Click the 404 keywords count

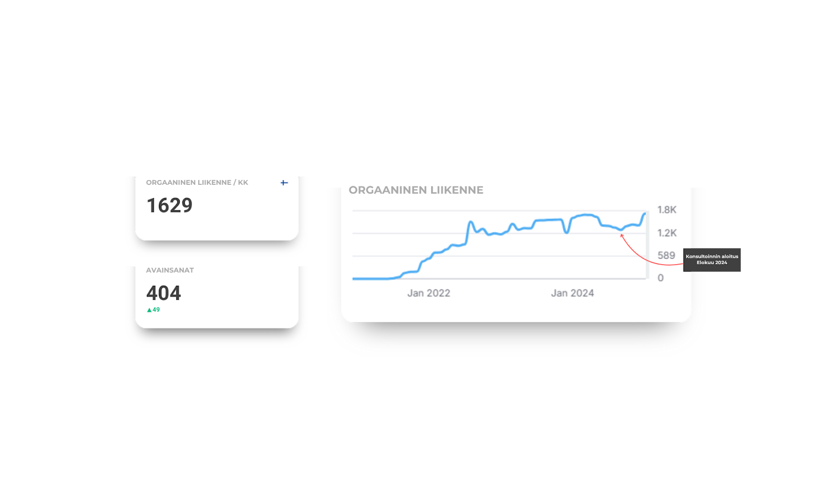tap(164, 294)
